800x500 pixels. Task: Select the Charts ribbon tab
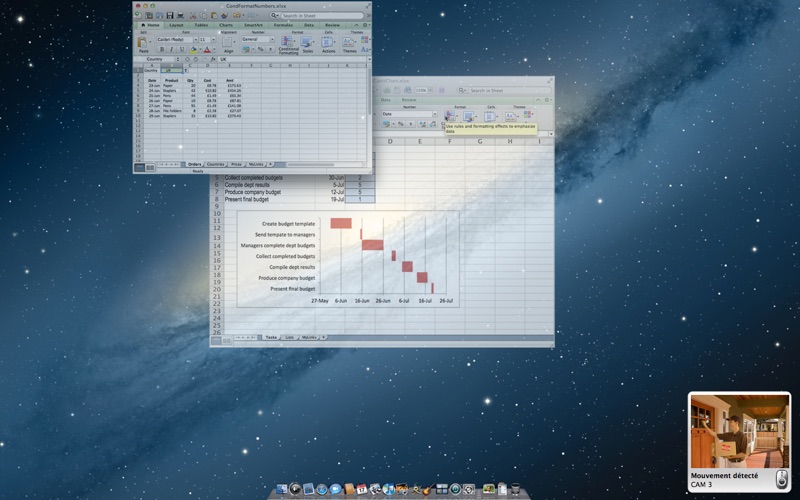click(x=226, y=25)
